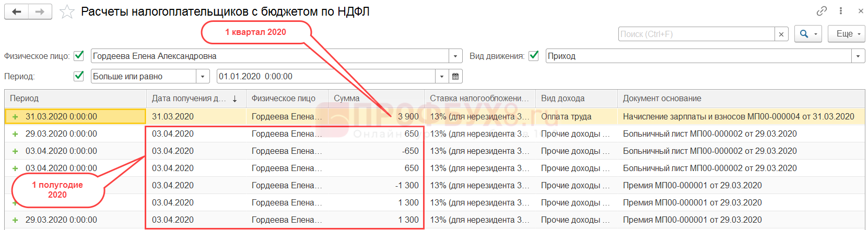The height and width of the screenshot is (230, 868).
Task: Expand the Физическое лицо dropdown list
Action: (456, 56)
